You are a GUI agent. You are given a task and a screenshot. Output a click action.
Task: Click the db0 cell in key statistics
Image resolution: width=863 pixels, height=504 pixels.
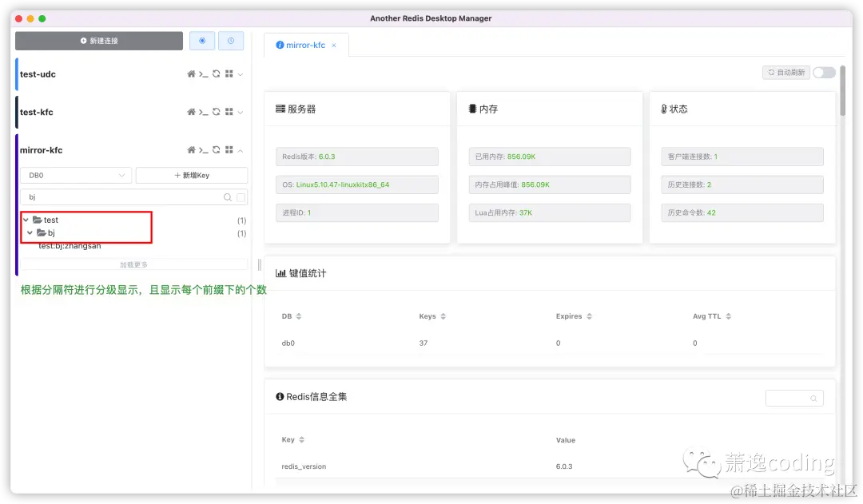288,343
